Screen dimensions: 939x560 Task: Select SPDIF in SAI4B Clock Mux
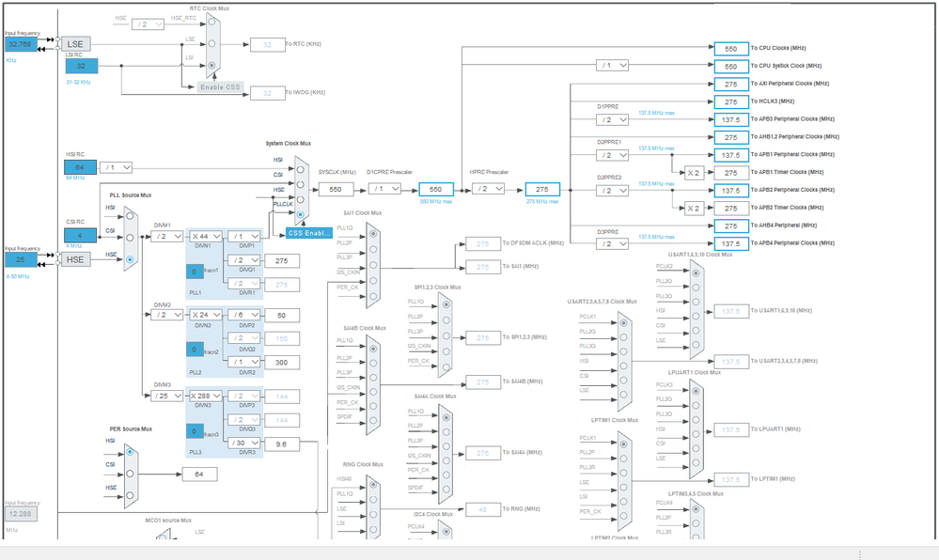pos(374,423)
